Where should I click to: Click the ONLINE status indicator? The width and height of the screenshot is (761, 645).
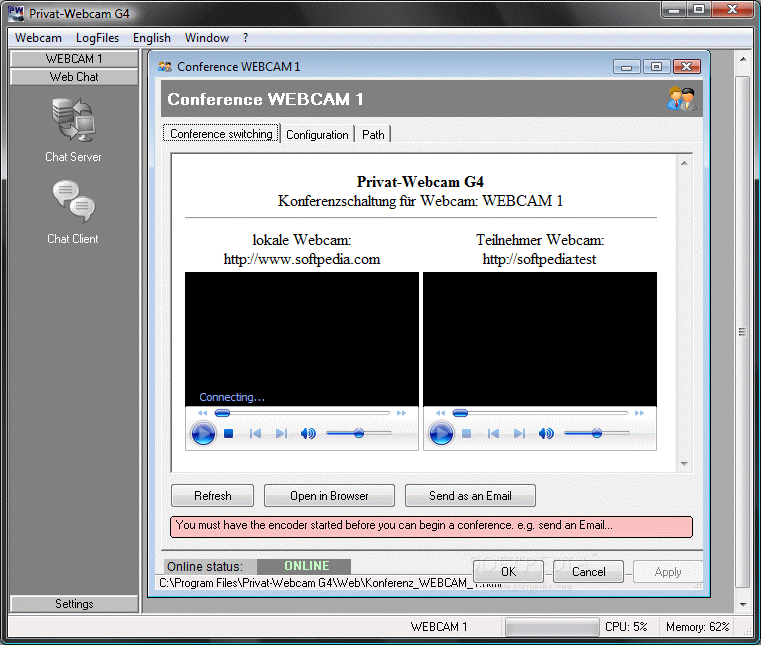pyautogui.click(x=304, y=566)
